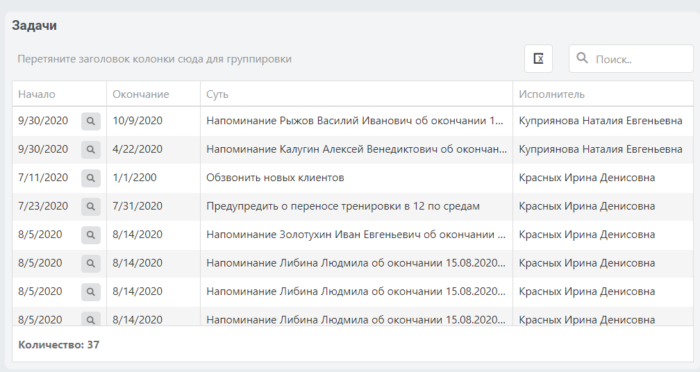
Task: Select the end date 1/1/2200 cell
Action: tap(153, 178)
